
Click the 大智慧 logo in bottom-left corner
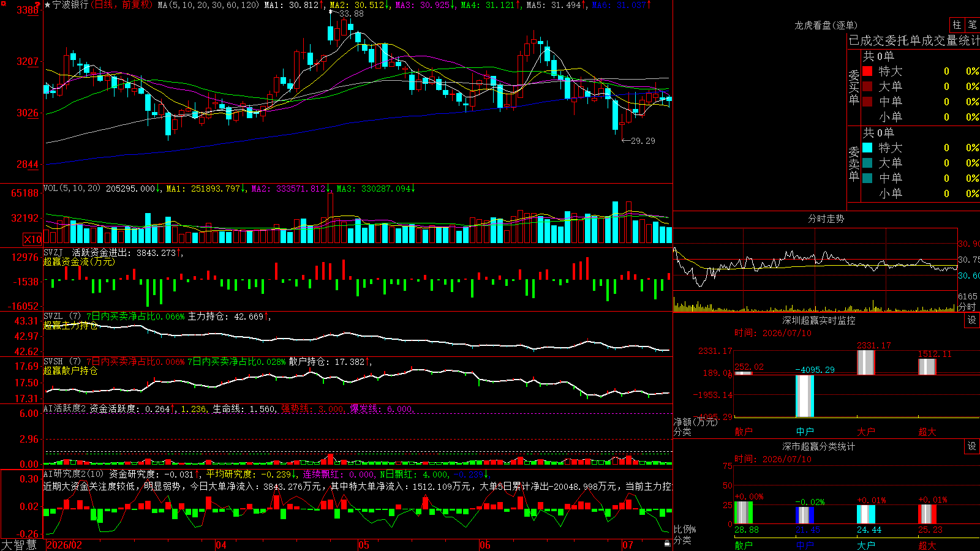[19, 544]
